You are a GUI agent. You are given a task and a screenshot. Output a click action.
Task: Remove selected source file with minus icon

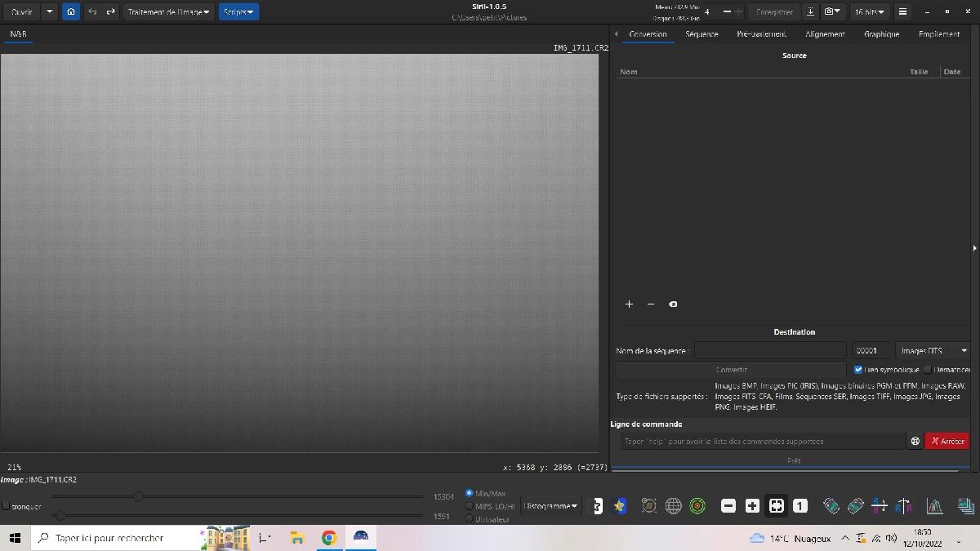coord(651,304)
